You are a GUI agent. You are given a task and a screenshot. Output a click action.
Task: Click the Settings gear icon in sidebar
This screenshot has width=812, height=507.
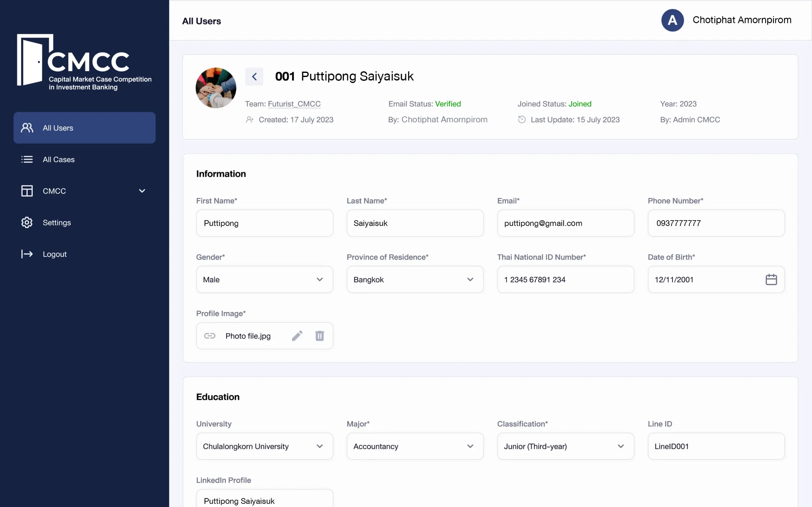[27, 222]
